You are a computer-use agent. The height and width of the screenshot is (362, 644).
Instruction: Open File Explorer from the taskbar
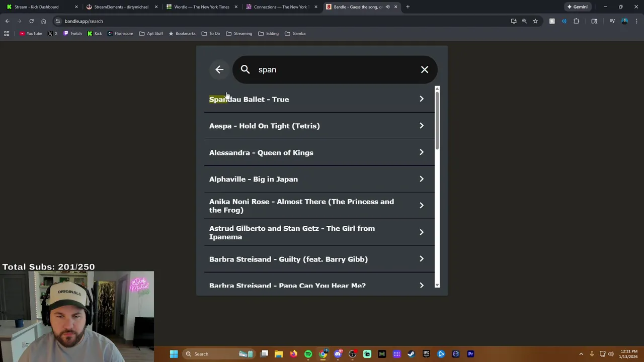(279, 354)
